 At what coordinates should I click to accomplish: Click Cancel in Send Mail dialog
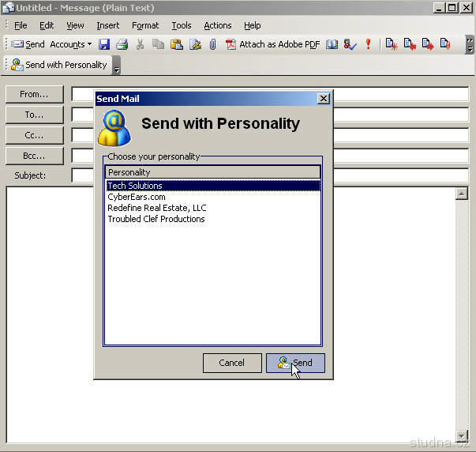[232, 363]
